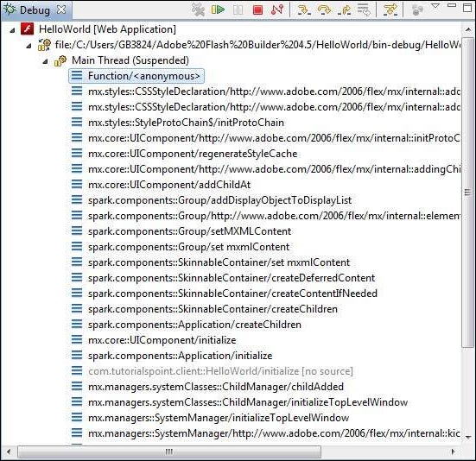
Task: Click the Flash icon beside HelloWorld
Action: 28,29
